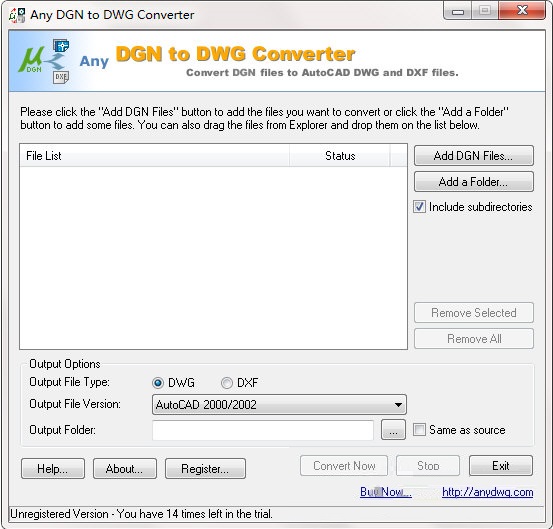Select DWG output file type
This screenshot has height=529, width=553.
(158, 383)
